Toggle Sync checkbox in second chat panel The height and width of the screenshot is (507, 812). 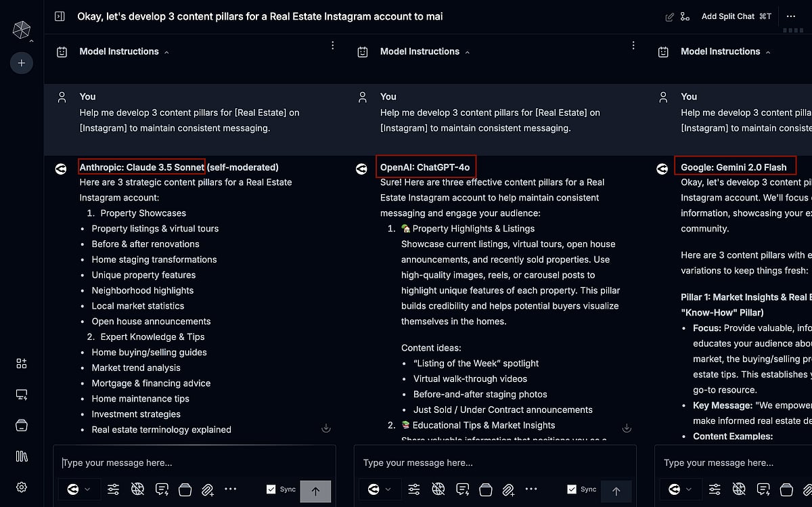(572, 489)
